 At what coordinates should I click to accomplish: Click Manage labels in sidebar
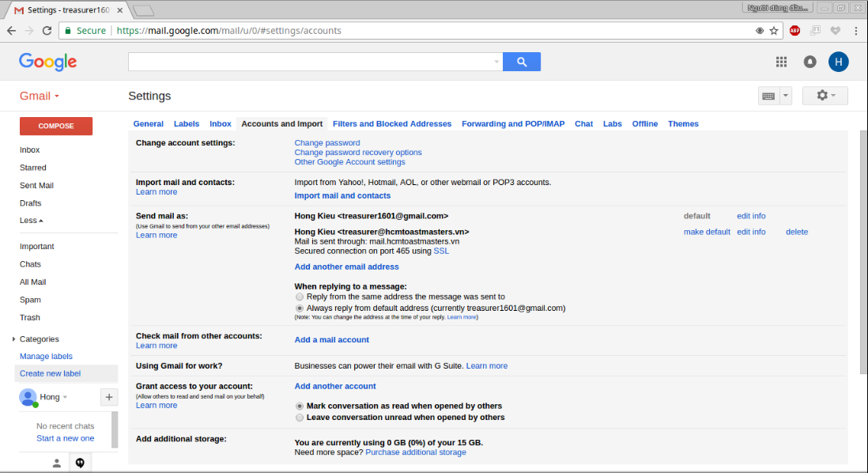click(x=46, y=356)
